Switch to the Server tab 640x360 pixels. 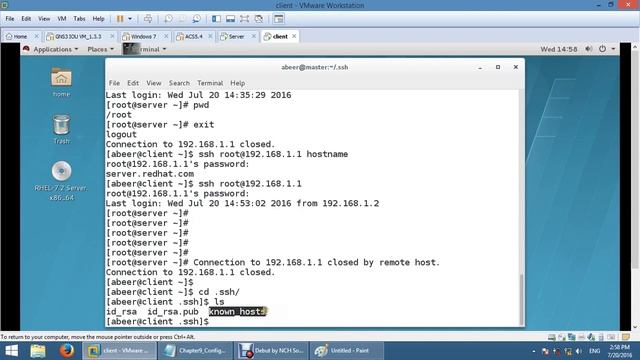pyautogui.click(x=235, y=36)
